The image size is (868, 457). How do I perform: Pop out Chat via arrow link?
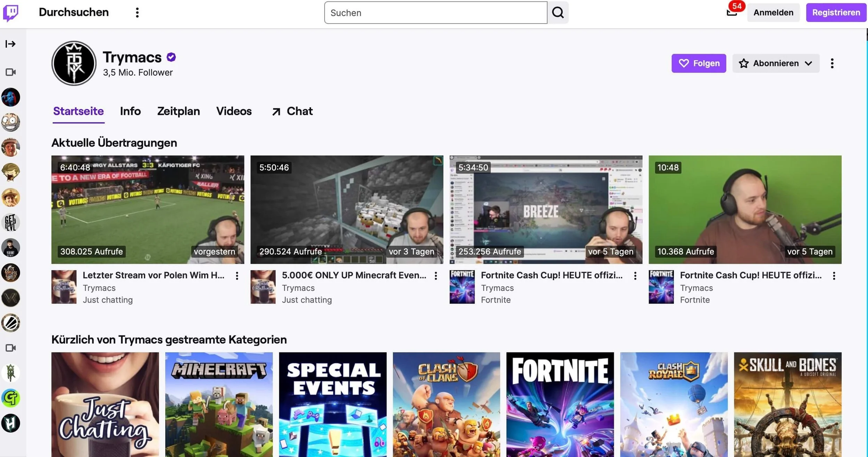[x=292, y=111]
